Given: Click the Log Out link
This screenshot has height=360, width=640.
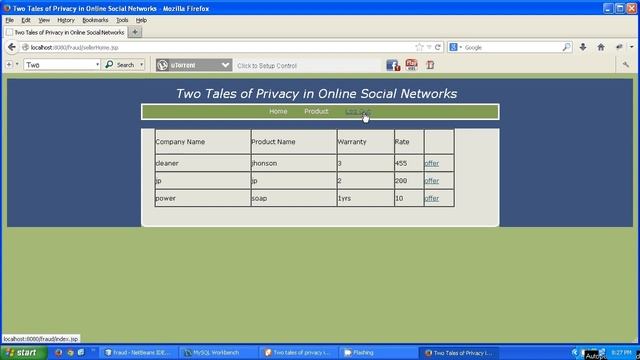Looking at the screenshot, I should [358, 111].
